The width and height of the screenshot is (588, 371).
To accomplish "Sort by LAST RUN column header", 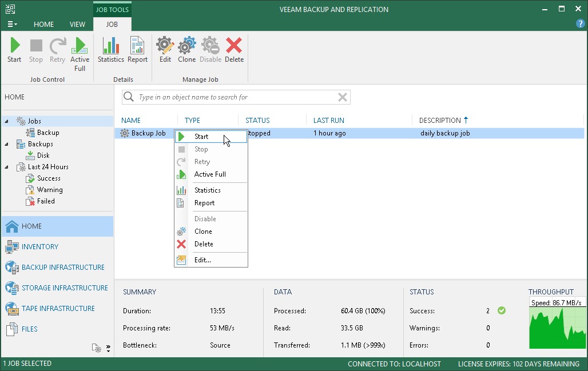I will 329,120.
